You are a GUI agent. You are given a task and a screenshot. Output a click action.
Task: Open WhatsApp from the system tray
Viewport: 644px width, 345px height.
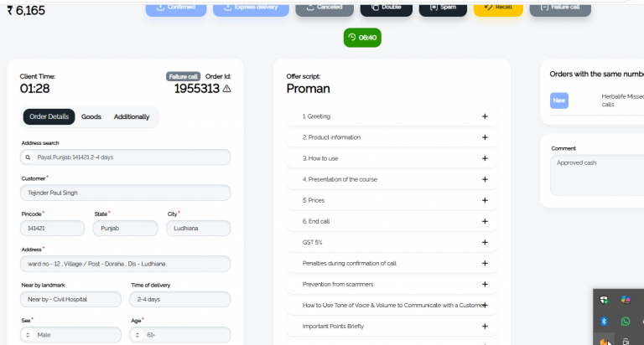pyautogui.click(x=625, y=322)
